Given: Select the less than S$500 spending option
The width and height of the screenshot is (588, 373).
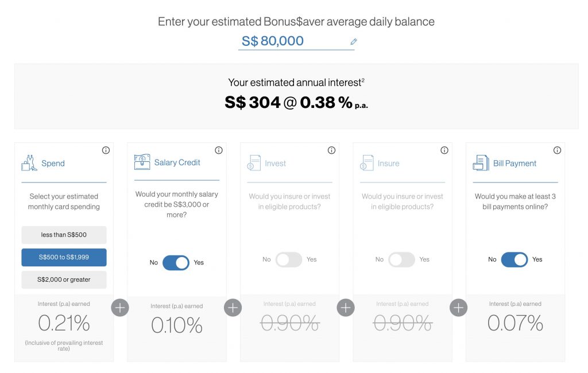Looking at the screenshot, I should (x=64, y=235).
